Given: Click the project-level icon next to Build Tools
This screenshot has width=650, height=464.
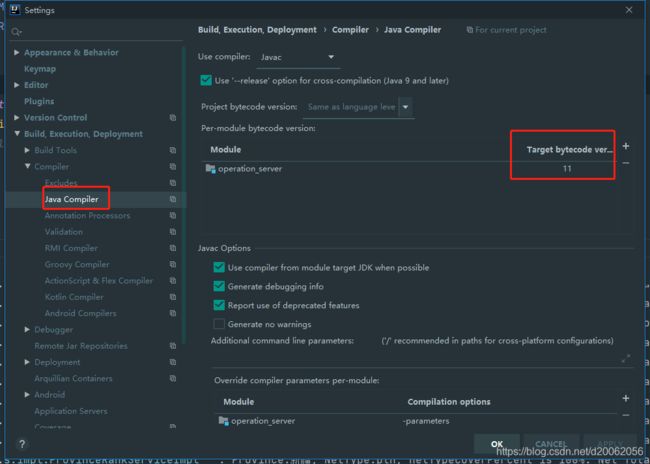Looking at the screenshot, I should click(x=173, y=150).
